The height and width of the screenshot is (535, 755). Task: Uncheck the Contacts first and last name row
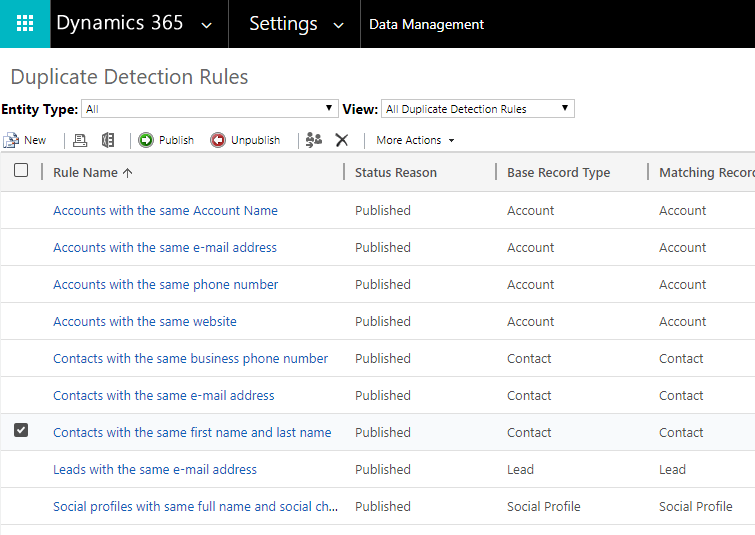[x=21, y=430]
